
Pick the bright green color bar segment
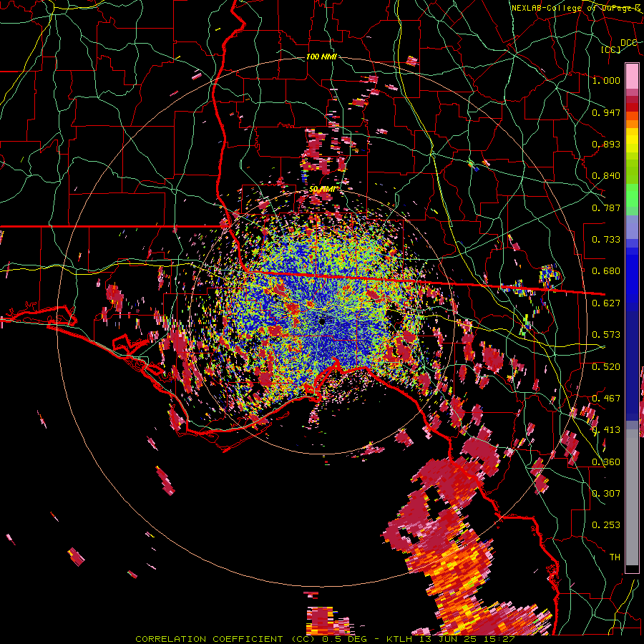[x=632, y=195]
